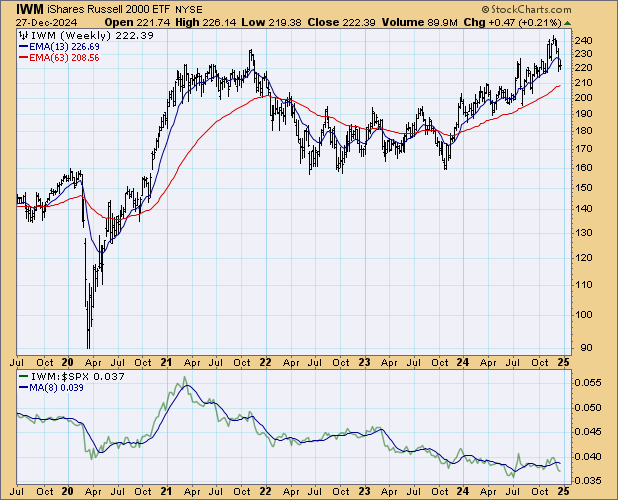Click the 240 price axis label

point(583,41)
